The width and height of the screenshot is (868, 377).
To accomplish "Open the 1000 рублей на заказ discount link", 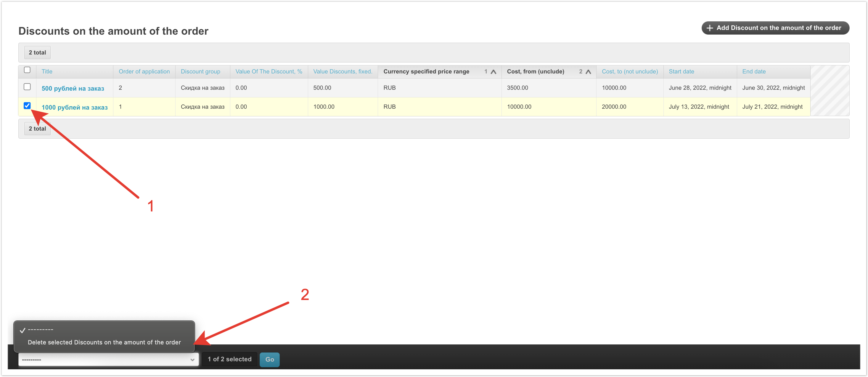I will coord(75,107).
